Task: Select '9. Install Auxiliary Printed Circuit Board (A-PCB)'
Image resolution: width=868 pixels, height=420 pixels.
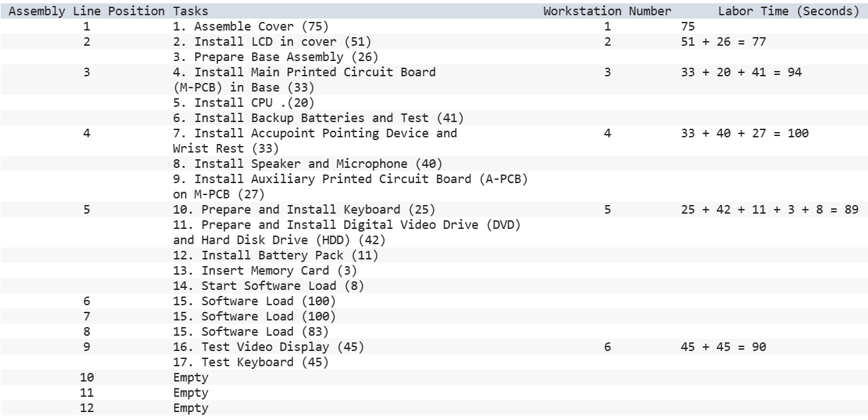Action: pos(350,180)
